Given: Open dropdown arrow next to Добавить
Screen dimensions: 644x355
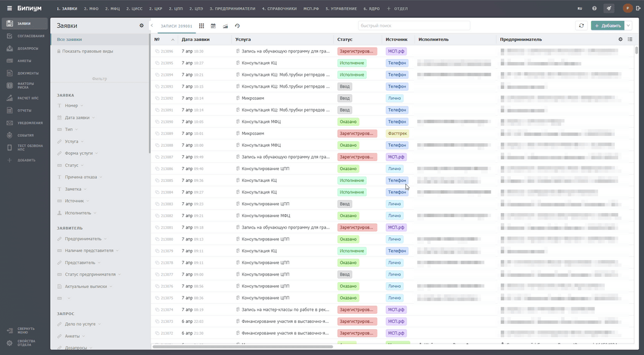Looking at the screenshot, I should tap(628, 26).
